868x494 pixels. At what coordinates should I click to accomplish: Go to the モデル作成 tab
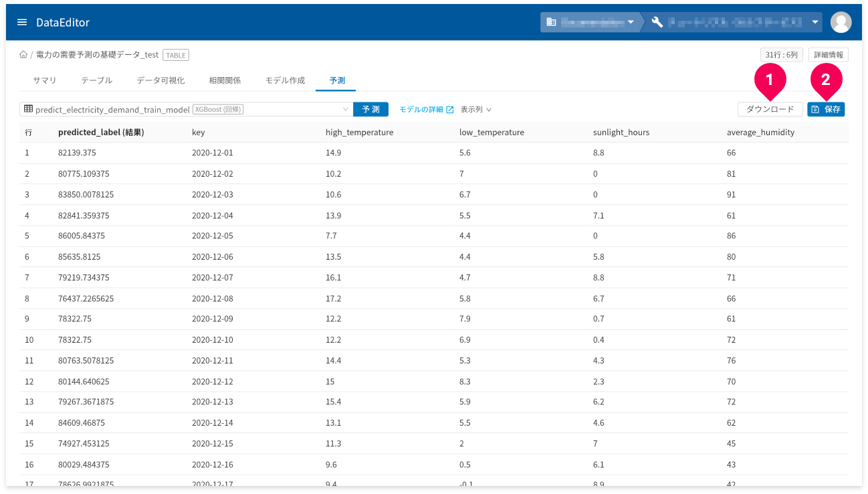285,80
